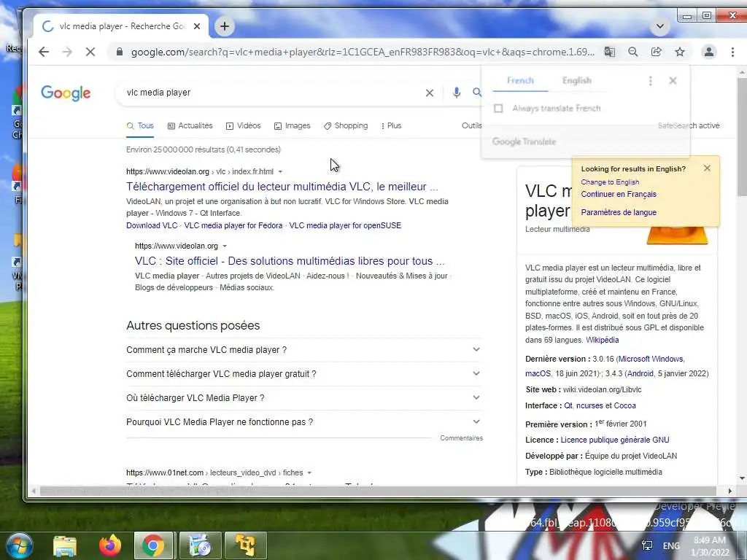Open the Chrome profile avatar
The height and width of the screenshot is (560, 747).
coord(709,52)
